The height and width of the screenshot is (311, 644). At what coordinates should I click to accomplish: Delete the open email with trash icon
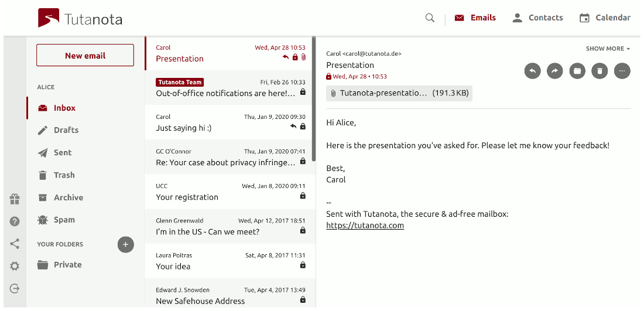(600, 71)
